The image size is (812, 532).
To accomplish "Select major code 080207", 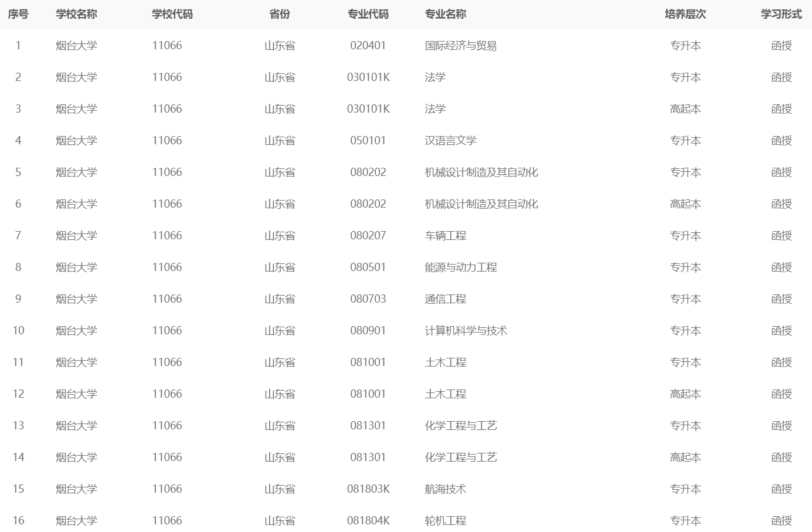I will click(368, 236).
